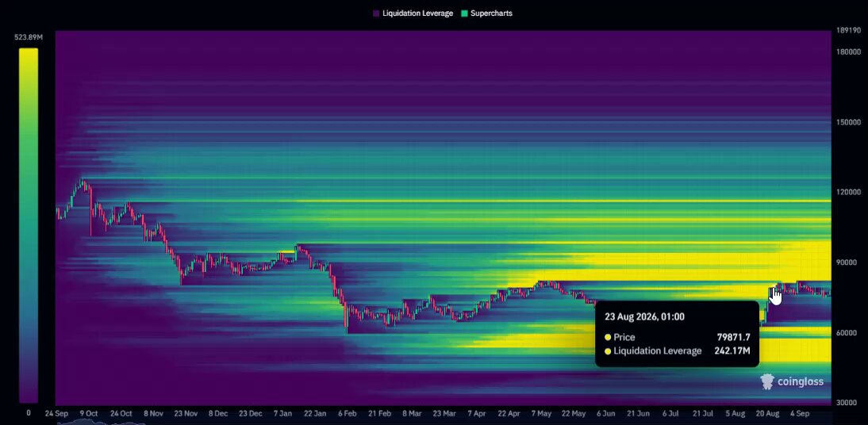Click the purple Liquidation Leverage legend swatch
The width and height of the screenshot is (868, 425).
point(376,13)
